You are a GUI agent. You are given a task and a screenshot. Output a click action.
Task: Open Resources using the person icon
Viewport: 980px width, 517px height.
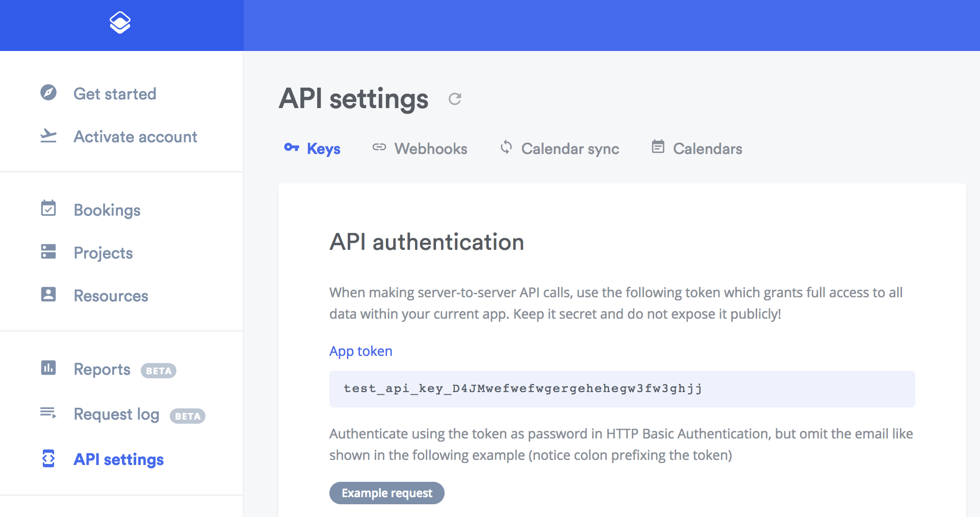tap(48, 295)
